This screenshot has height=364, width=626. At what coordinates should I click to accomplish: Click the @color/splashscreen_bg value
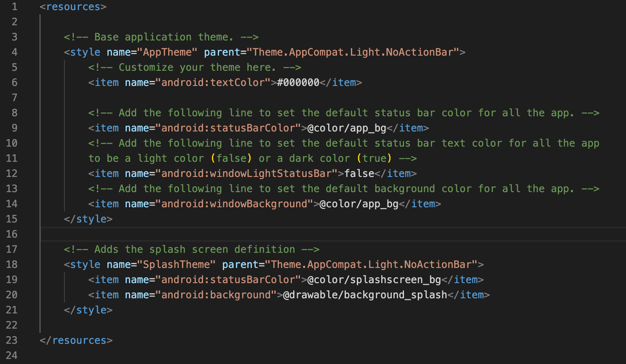coord(375,280)
